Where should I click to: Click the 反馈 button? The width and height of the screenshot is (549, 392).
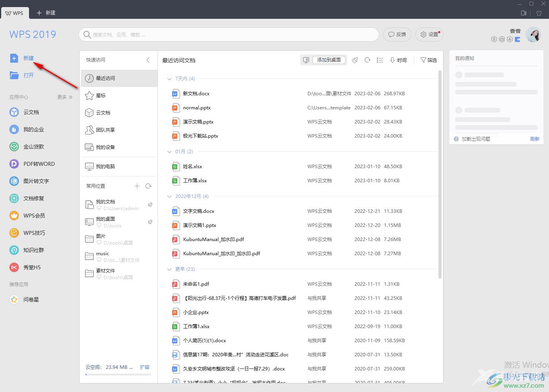pos(397,34)
